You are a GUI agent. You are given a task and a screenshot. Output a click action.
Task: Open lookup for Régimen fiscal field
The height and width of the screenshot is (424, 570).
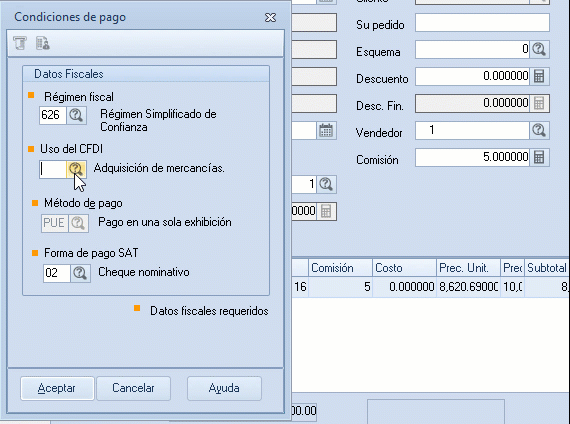click(x=76, y=115)
